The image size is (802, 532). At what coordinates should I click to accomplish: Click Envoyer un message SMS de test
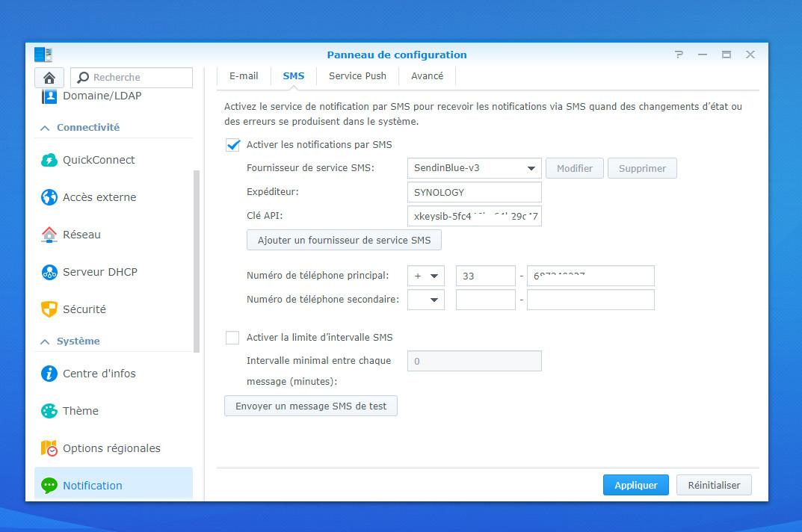(x=311, y=406)
